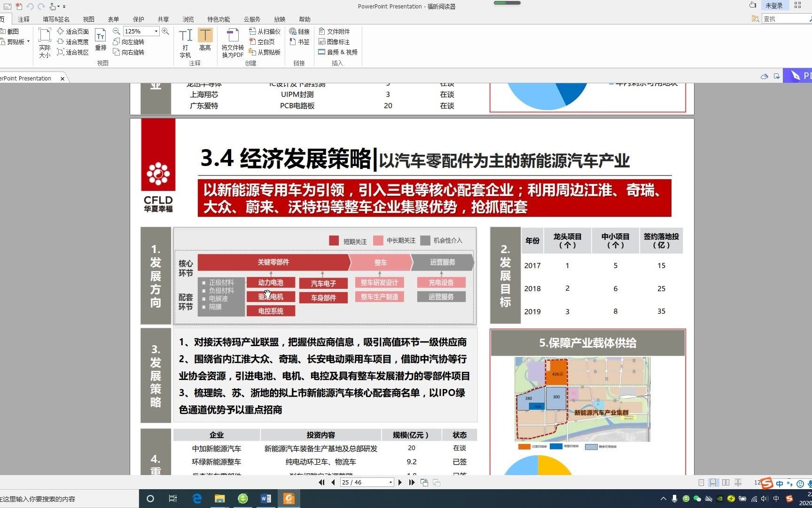This screenshot has height=508, width=812.
Task: Select the hand tool icon in the quick access toolbar
Action: tap(53, 6)
